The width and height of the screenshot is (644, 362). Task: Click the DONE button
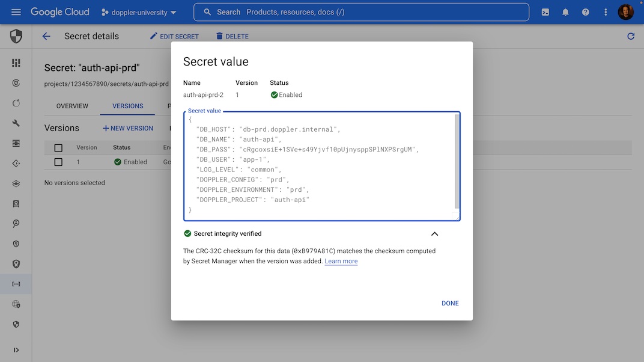[x=450, y=303]
